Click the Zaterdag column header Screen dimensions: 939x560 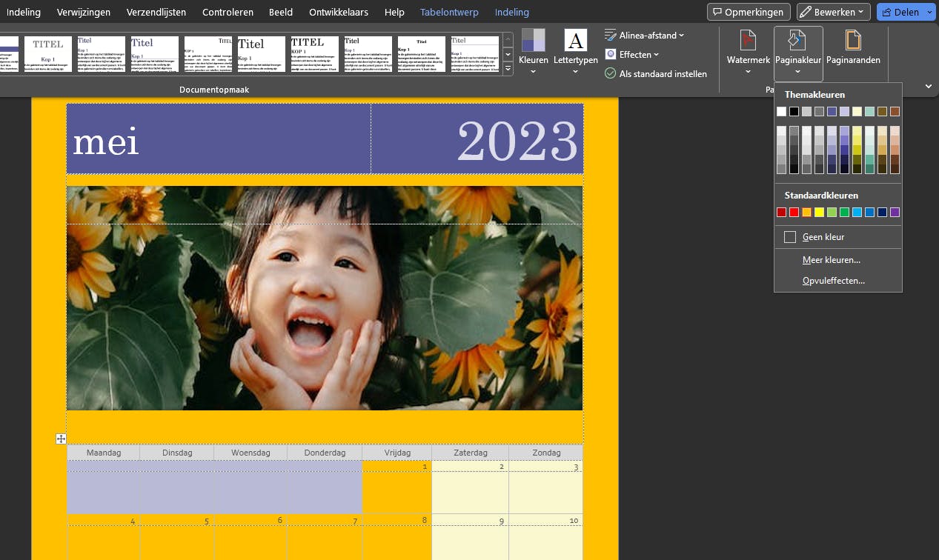pyautogui.click(x=471, y=453)
